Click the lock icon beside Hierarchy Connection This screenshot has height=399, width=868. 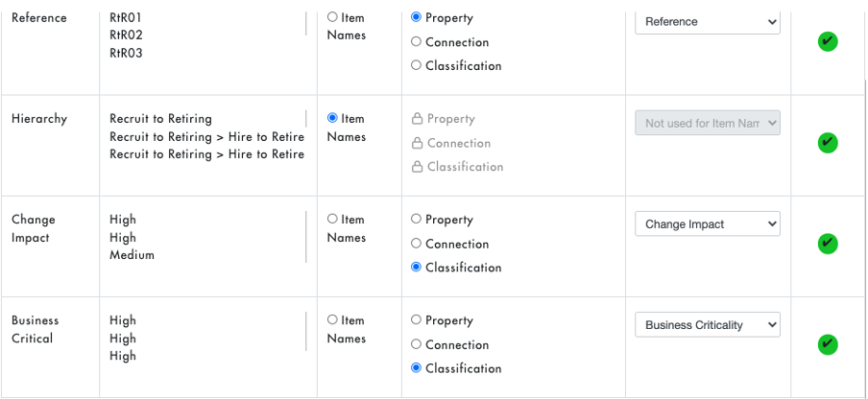click(x=417, y=143)
